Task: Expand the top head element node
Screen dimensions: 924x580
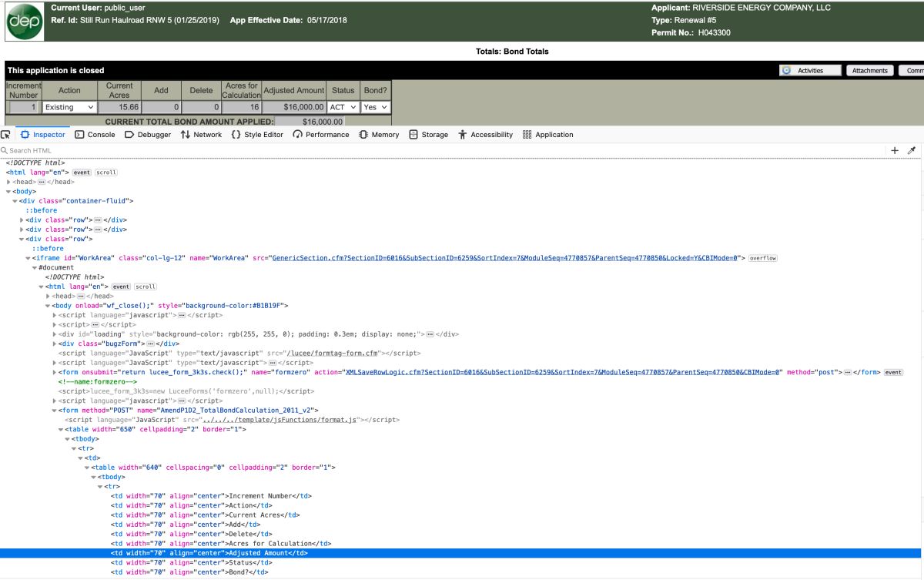Action: click(x=8, y=182)
